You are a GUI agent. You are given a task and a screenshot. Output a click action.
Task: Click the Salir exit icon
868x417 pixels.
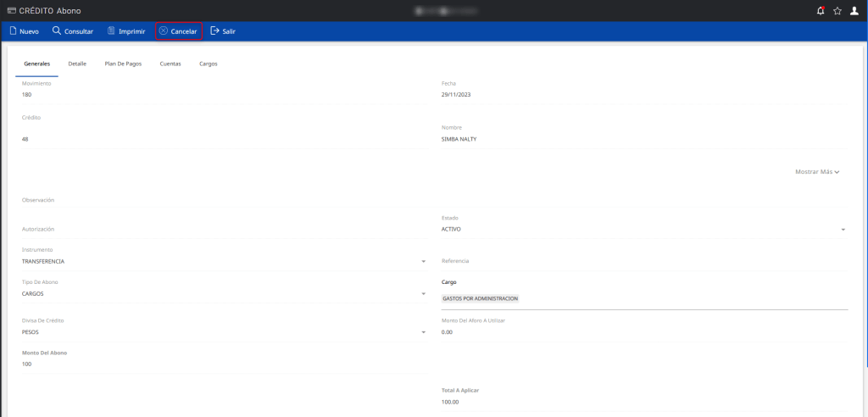click(x=214, y=31)
